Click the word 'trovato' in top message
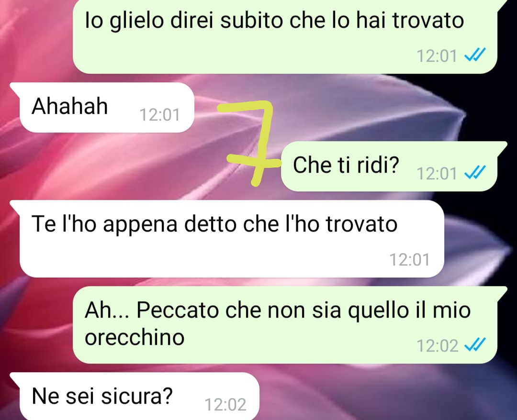 [428, 21]
